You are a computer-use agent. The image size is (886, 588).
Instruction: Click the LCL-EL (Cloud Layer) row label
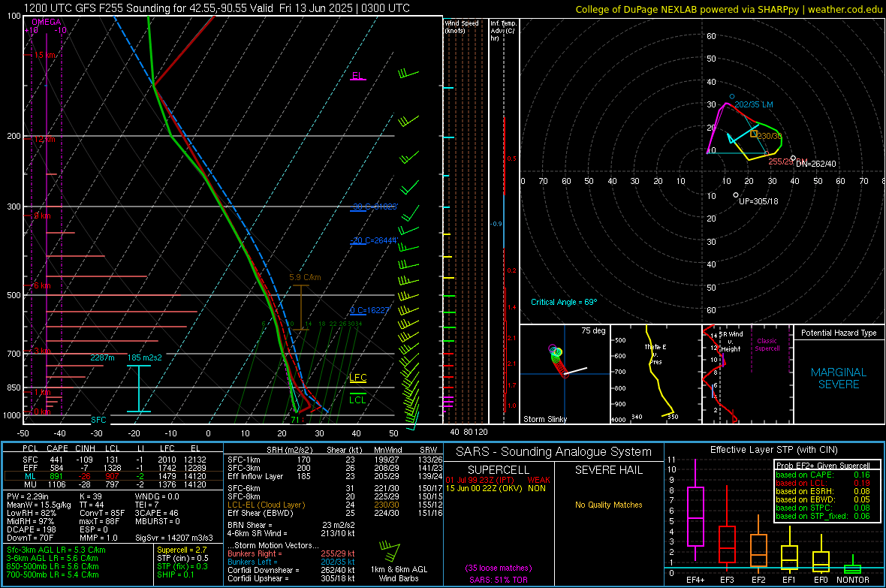[266, 505]
